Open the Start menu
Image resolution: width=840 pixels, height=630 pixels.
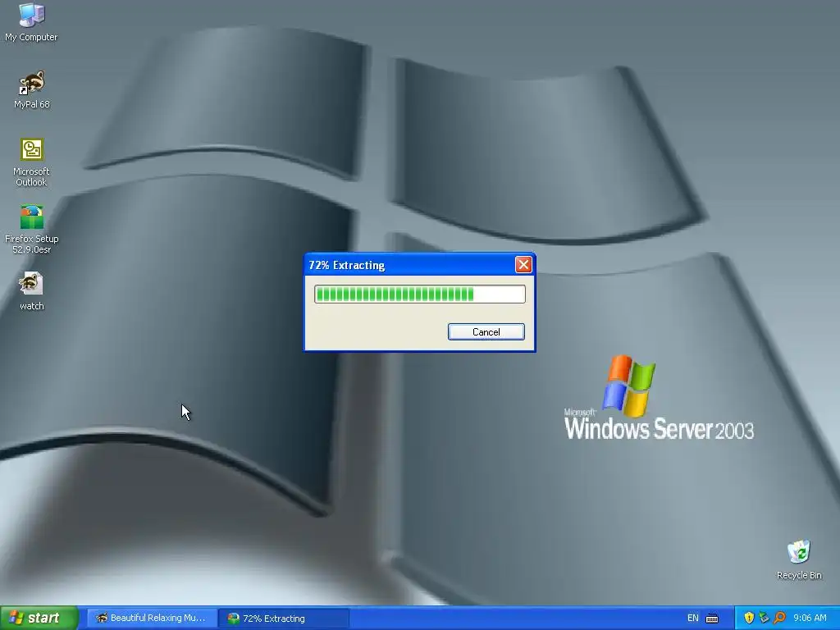[39, 618]
